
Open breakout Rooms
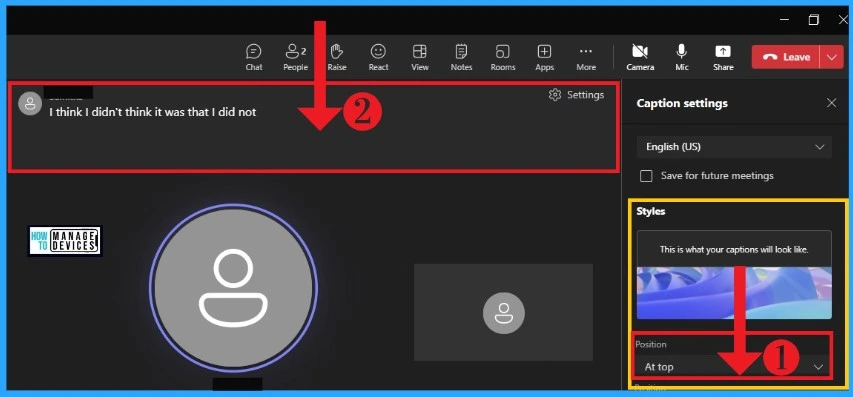pyautogui.click(x=503, y=58)
